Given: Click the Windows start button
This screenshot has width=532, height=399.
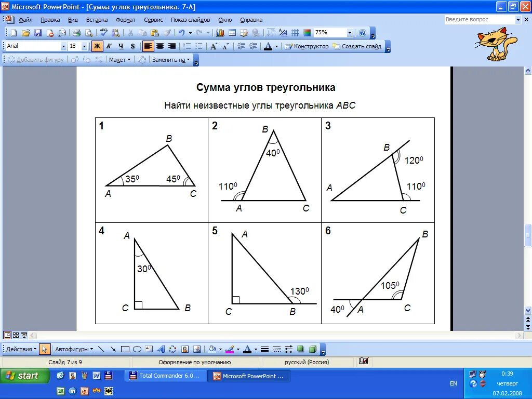Looking at the screenshot, I should click(24, 376).
